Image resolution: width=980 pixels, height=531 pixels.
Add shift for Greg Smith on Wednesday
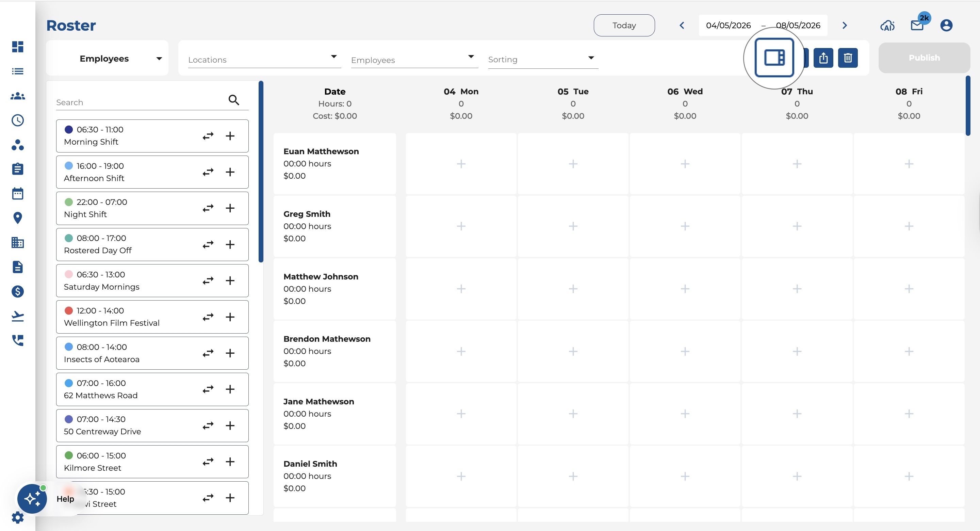(685, 226)
